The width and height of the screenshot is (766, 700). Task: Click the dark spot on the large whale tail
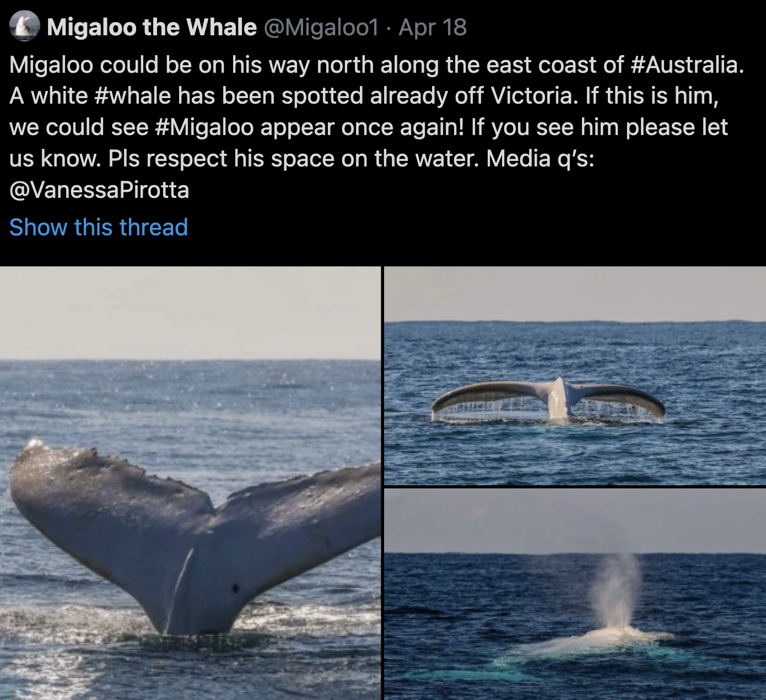click(x=235, y=589)
